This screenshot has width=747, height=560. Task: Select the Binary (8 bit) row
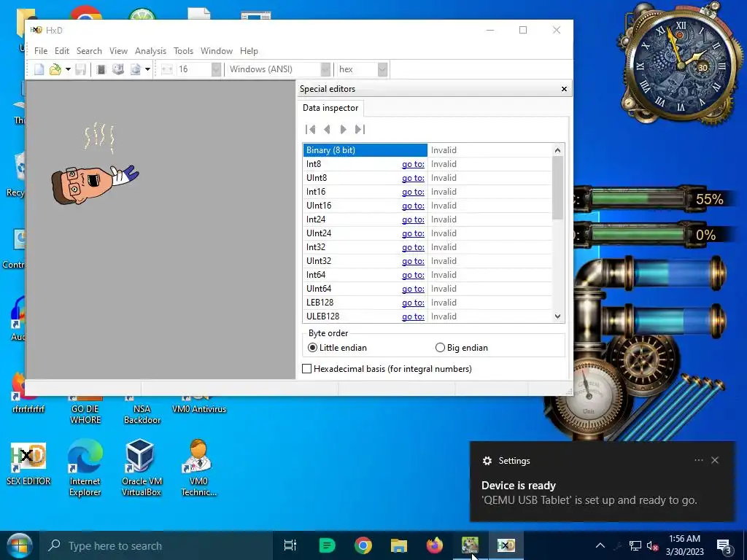[427, 150]
